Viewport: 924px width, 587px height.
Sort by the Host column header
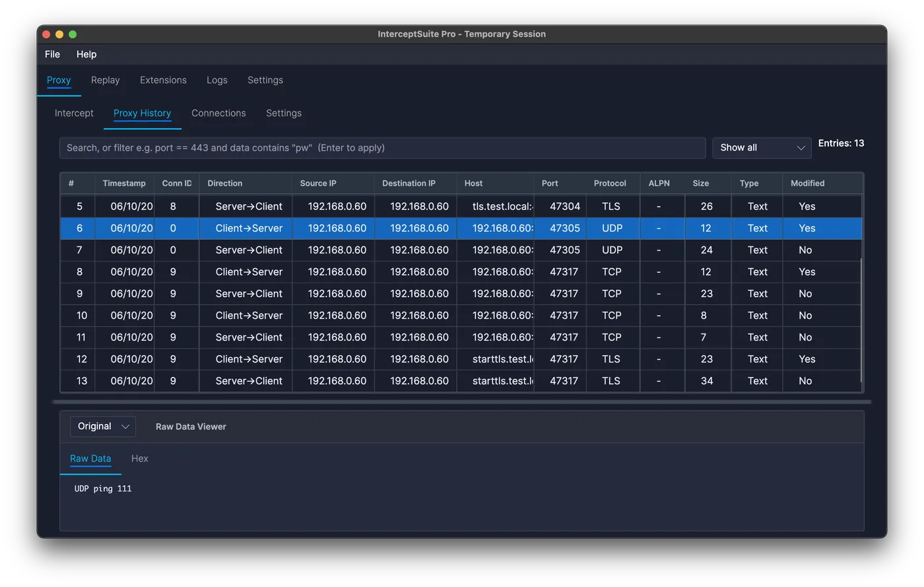[x=495, y=184]
